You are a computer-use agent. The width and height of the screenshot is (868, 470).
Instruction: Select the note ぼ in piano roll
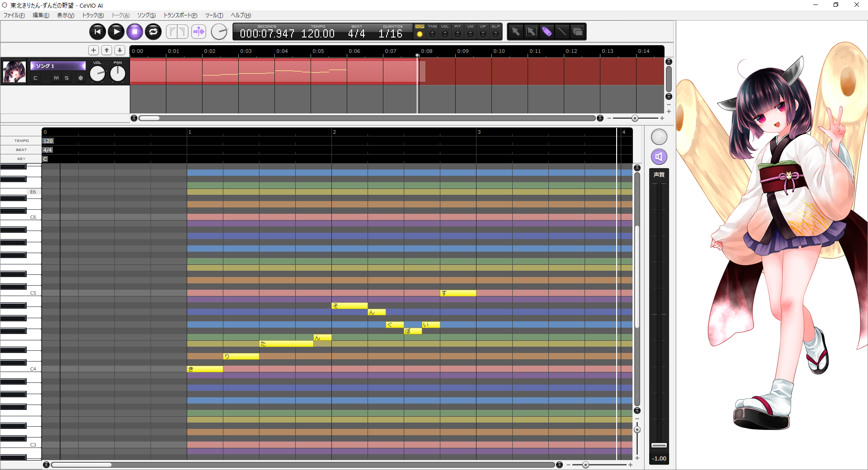pyautogui.click(x=413, y=331)
